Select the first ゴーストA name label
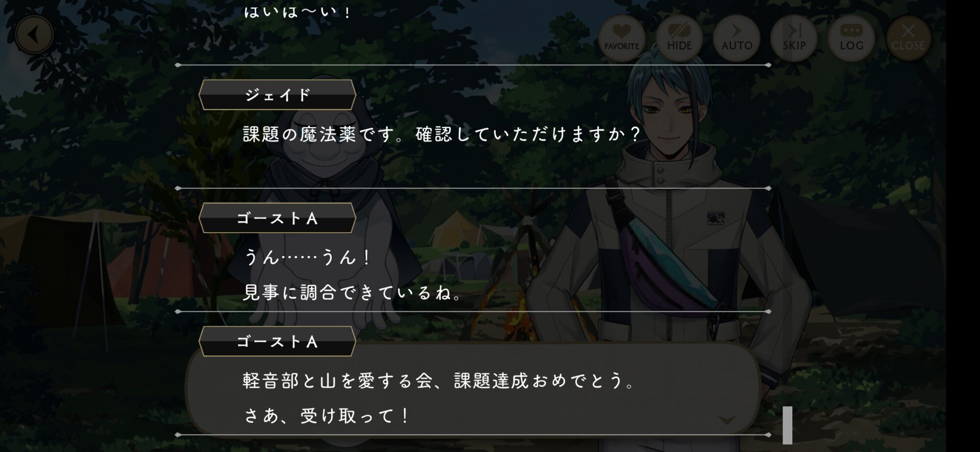This screenshot has height=452, width=980. pyautogui.click(x=277, y=218)
